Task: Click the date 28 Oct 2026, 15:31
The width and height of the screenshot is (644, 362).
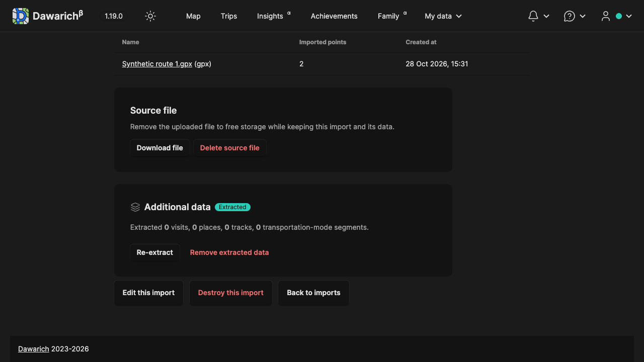Action: pos(437,64)
